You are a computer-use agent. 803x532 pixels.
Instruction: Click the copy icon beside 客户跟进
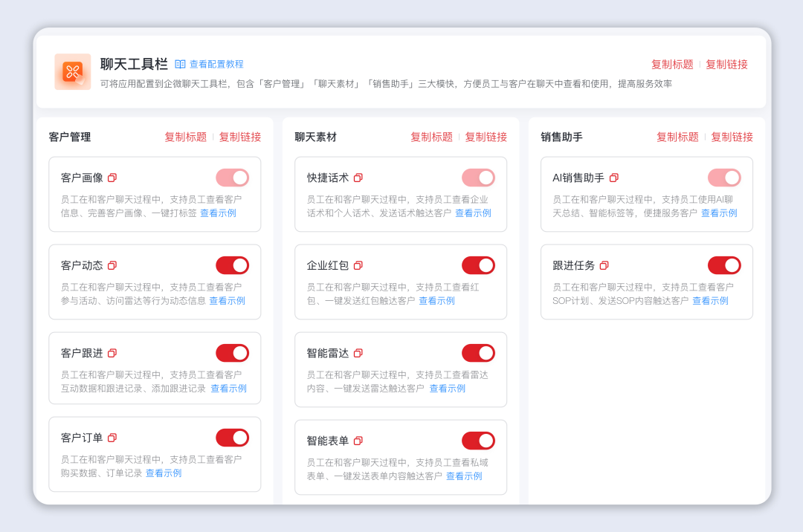(112, 353)
